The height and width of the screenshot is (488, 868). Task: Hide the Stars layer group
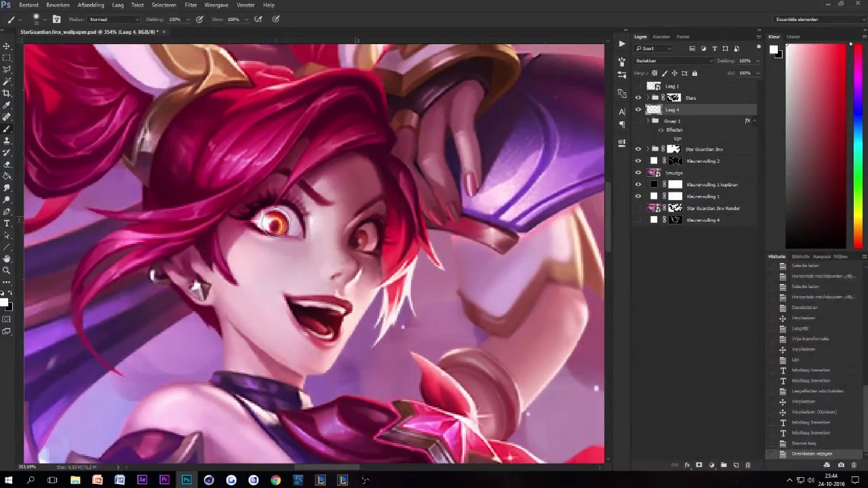[638, 98]
